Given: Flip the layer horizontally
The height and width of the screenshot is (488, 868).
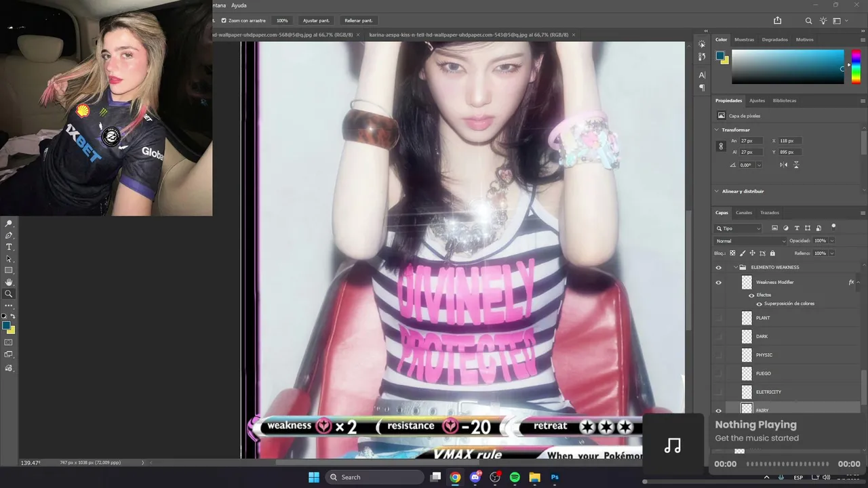Looking at the screenshot, I should 784,165.
